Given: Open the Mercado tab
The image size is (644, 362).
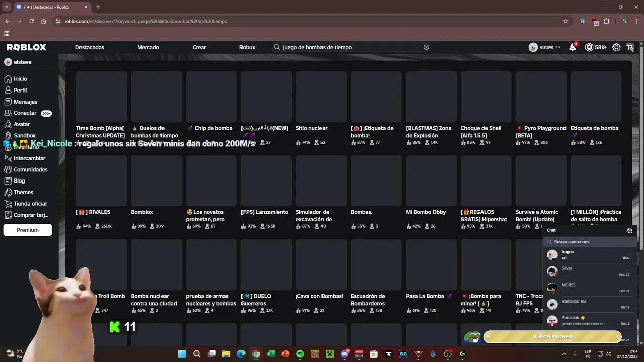Looking at the screenshot, I should coord(148,47).
